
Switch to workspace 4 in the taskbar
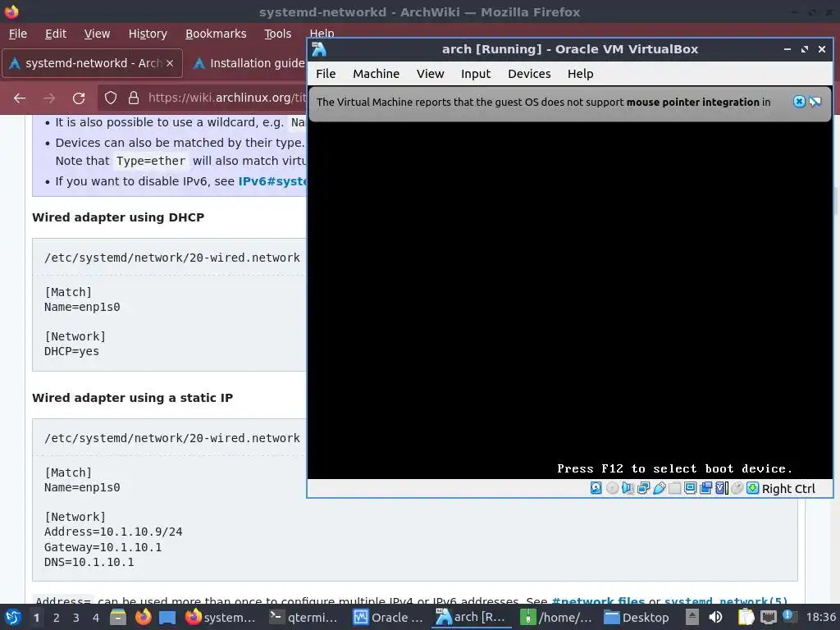96,618
